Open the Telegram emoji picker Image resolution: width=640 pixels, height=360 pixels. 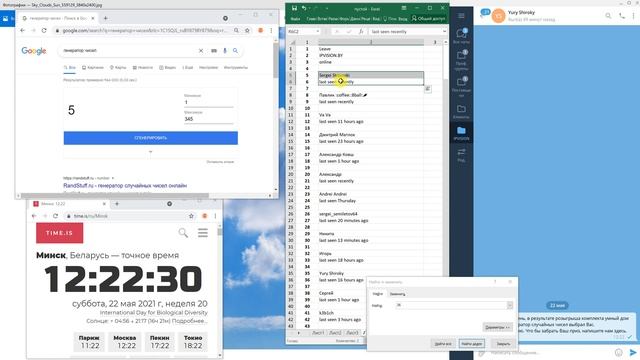click(619, 353)
